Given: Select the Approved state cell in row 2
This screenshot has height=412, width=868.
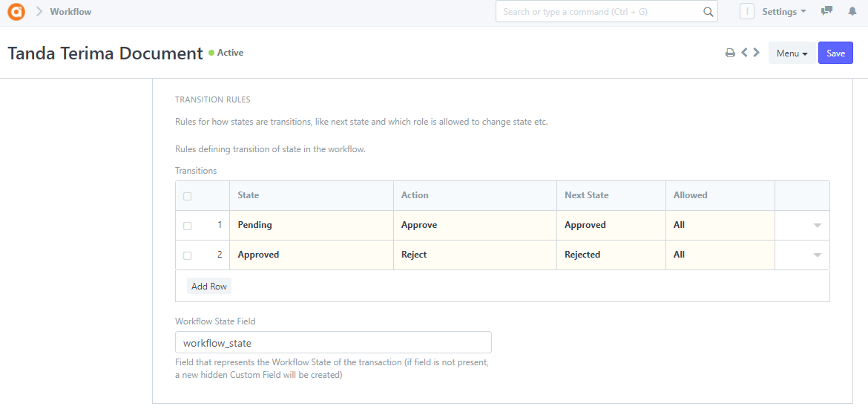Looking at the screenshot, I should (x=312, y=255).
